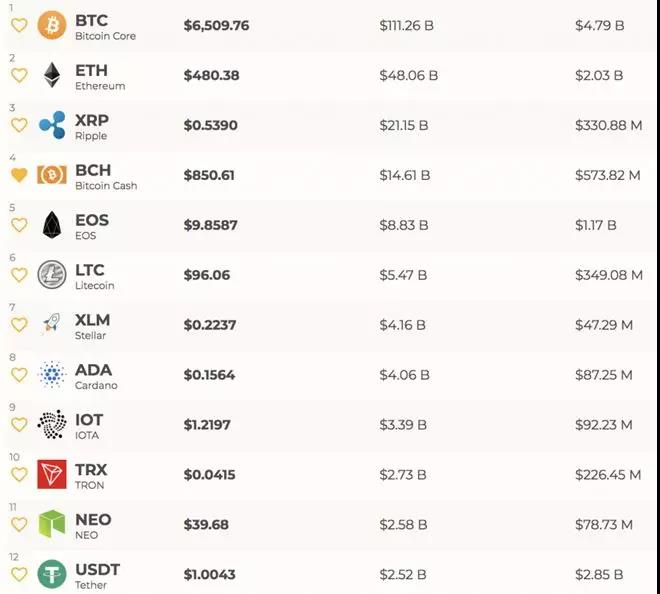Click the NEO green logo icon
This screenshot has width=660, height=594.
(x=52, y=524)
